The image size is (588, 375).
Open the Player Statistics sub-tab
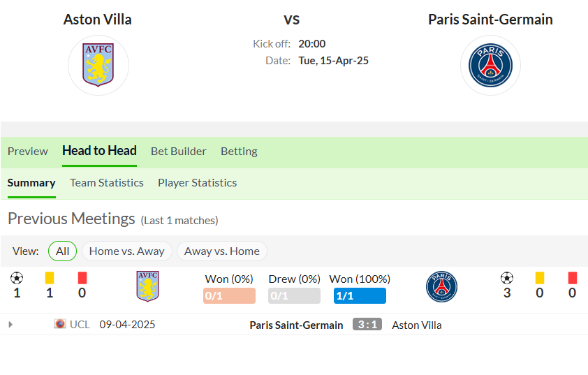[x=197, y=183]
